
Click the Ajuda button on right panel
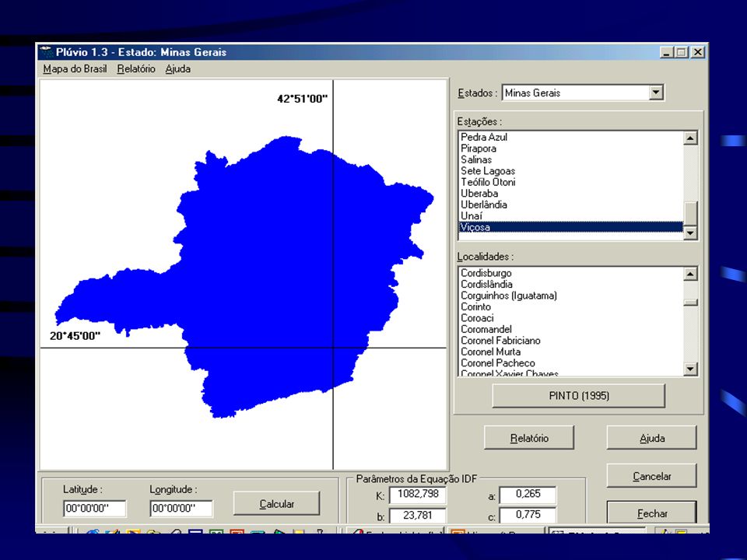tap(652, 438)
